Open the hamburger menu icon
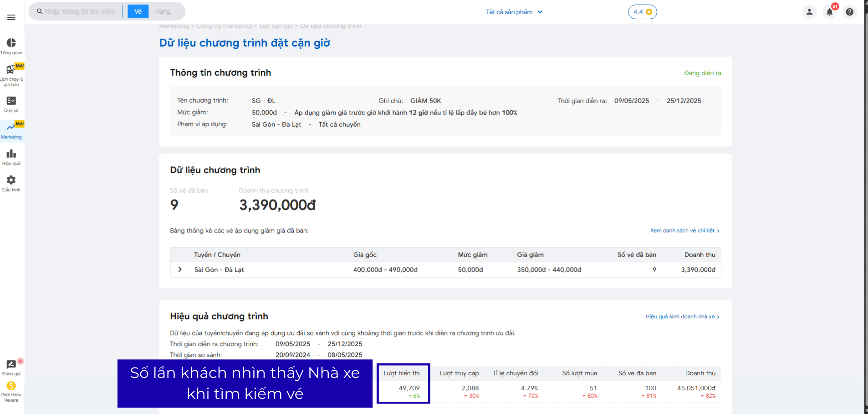Image resolution: width=868 pixels, height=414 pixels. pos(11,17)
